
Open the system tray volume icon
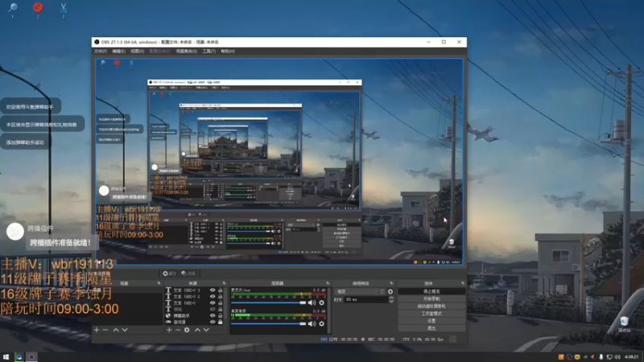pyautogui.click(x=617, y=357)
